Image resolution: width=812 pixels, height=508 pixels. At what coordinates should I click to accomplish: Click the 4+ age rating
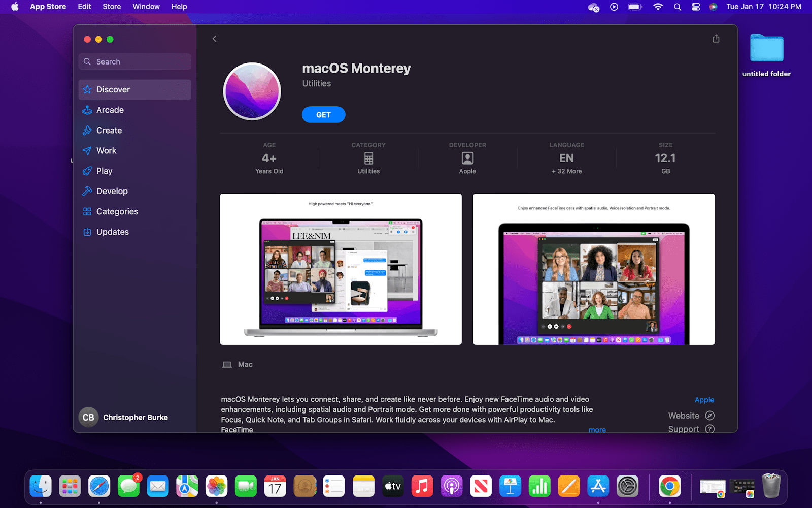coord(269,158)
